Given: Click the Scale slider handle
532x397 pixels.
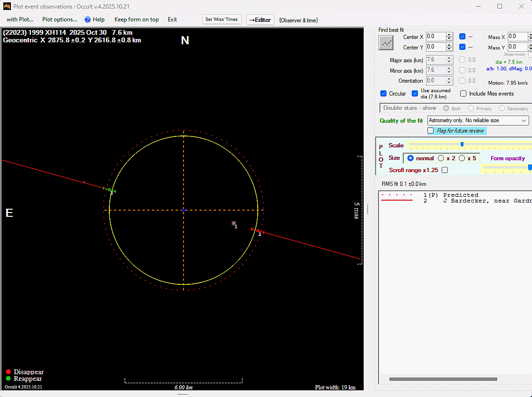Looking at the screenshot, I should [x=462, y=145].
